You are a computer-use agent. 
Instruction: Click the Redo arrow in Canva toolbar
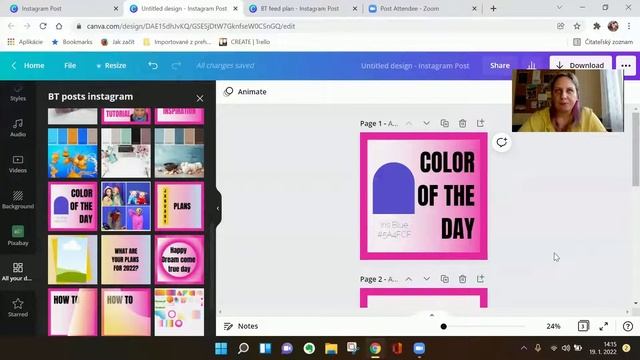tap(176, 65)
